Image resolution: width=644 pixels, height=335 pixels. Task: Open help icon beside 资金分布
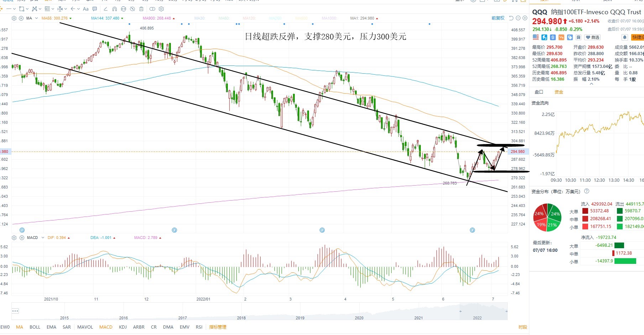coord(587,191)
